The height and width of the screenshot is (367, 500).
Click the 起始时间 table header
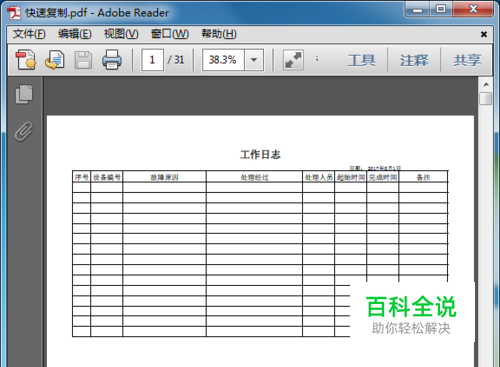coord(351,177)
